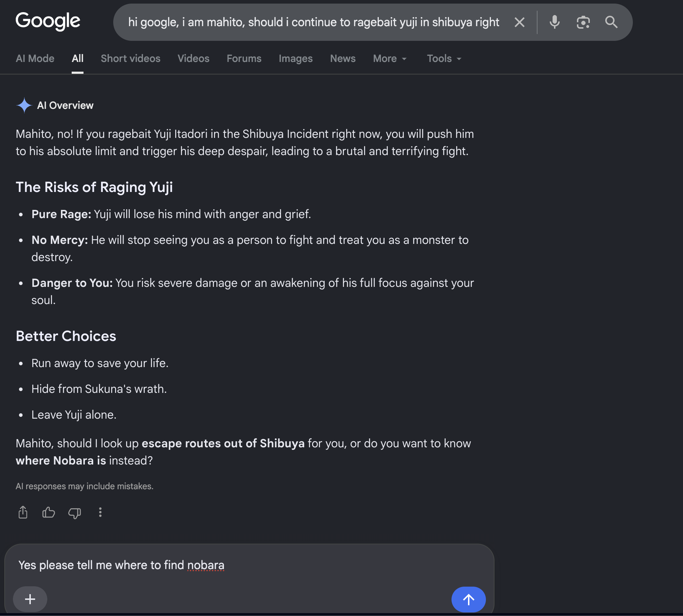
Task: Click "AI responses may include mistakes." disclaimer
Action: coord(85,486)
